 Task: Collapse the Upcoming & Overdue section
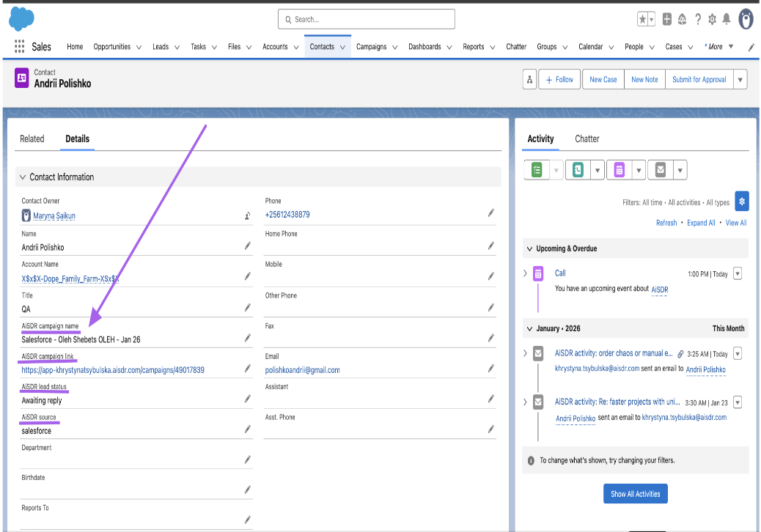(529, 249)
